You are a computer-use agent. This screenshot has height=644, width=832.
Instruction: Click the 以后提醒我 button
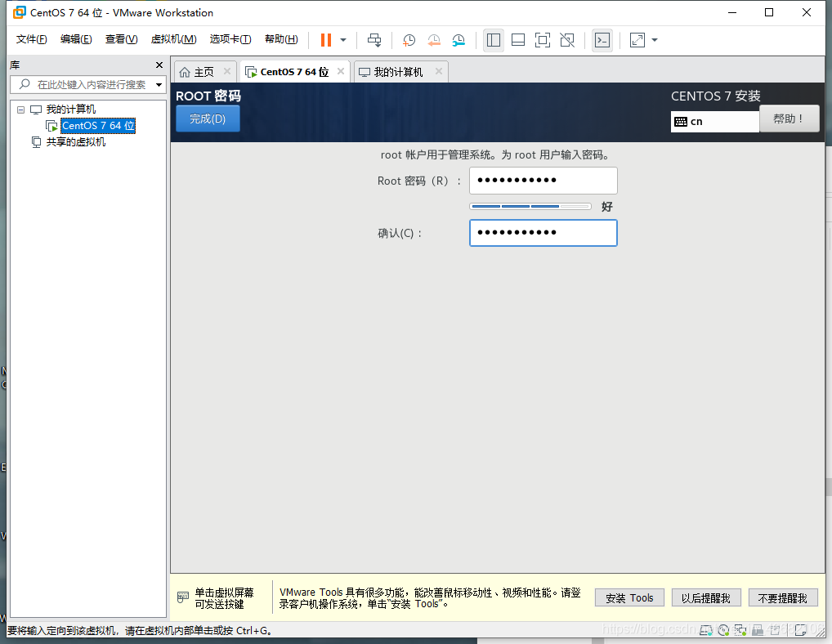705,598
